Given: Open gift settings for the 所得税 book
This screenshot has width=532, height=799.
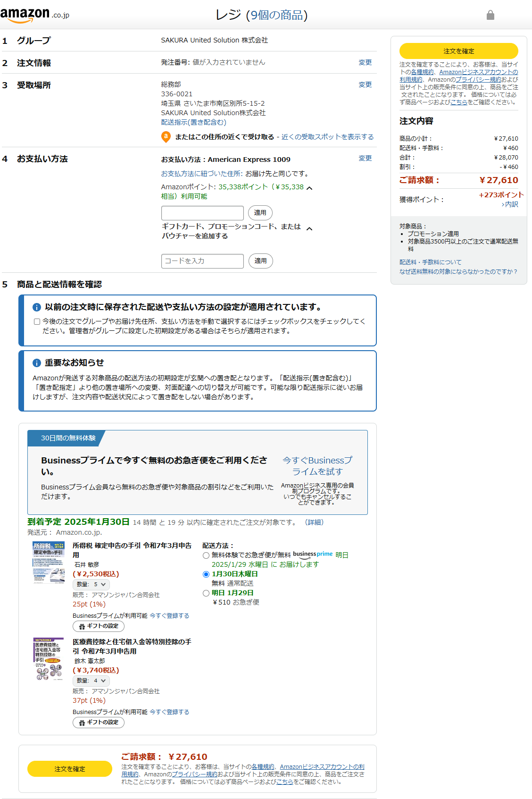Looking at the screenshot, I should pos(99,626).
